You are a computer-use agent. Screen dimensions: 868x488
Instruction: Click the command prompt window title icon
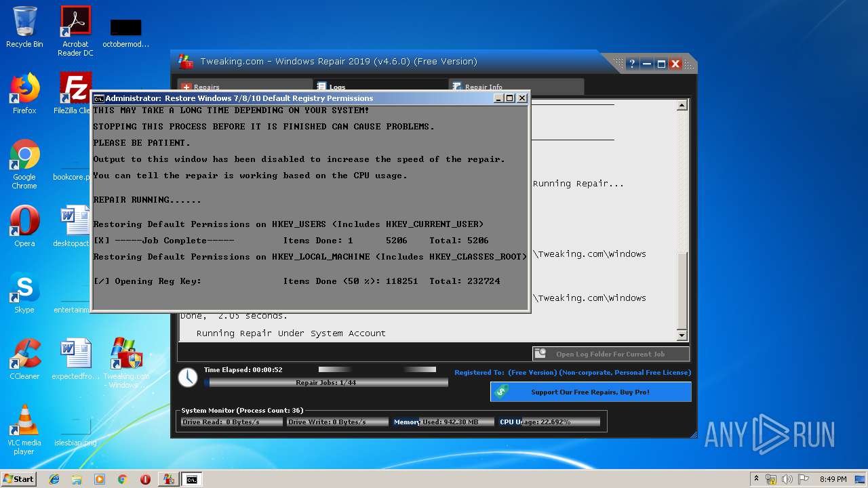pyautogui.click(x=98, y=98)
